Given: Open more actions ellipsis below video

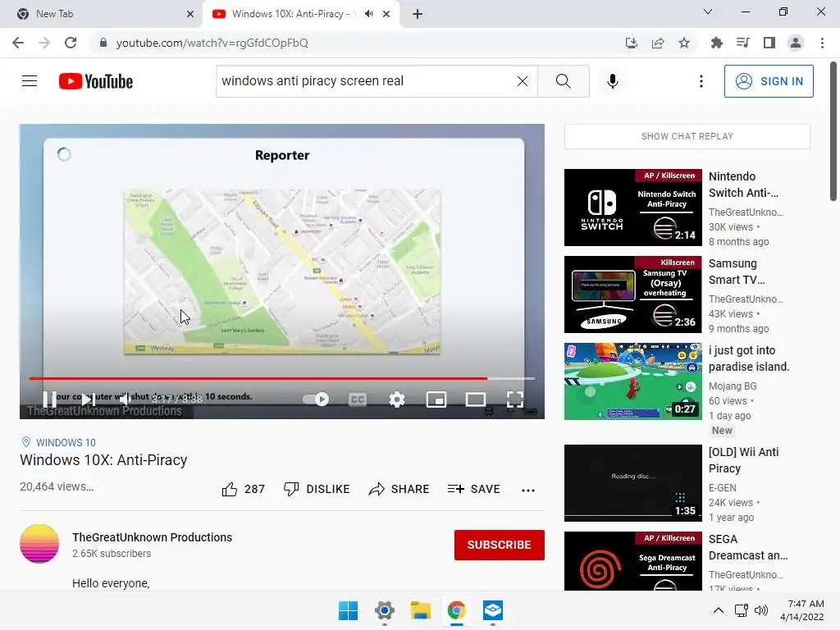Looking at the screenshot, I should click(528, 491).
